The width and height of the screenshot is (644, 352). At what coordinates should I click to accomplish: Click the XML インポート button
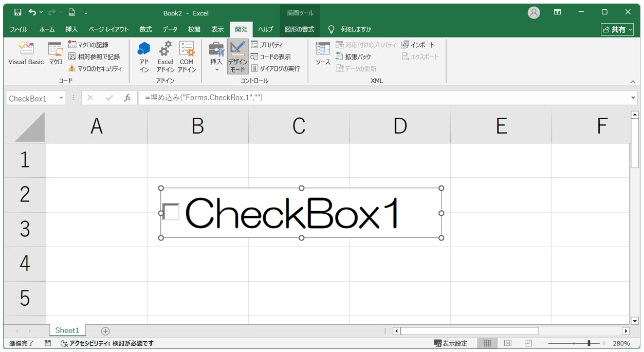(418, 45)
